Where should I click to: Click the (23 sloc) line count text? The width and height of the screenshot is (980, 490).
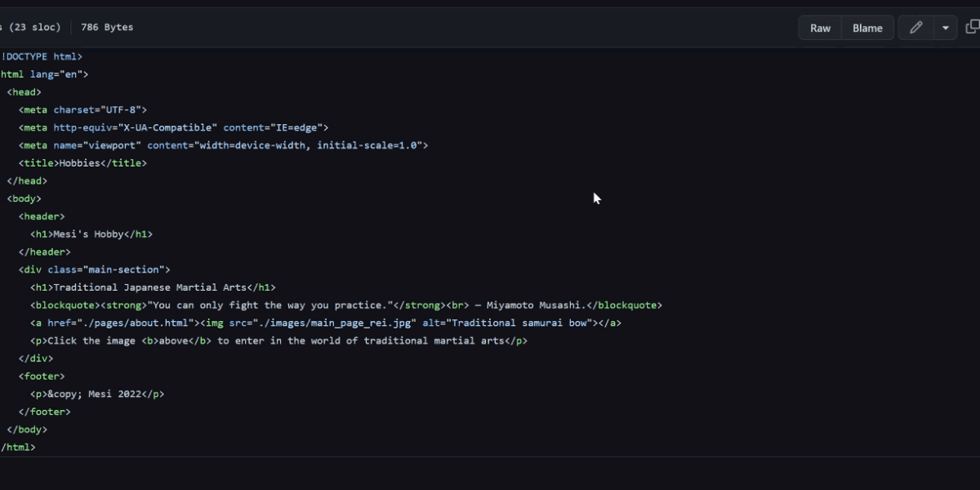click(x=31, y=27)
